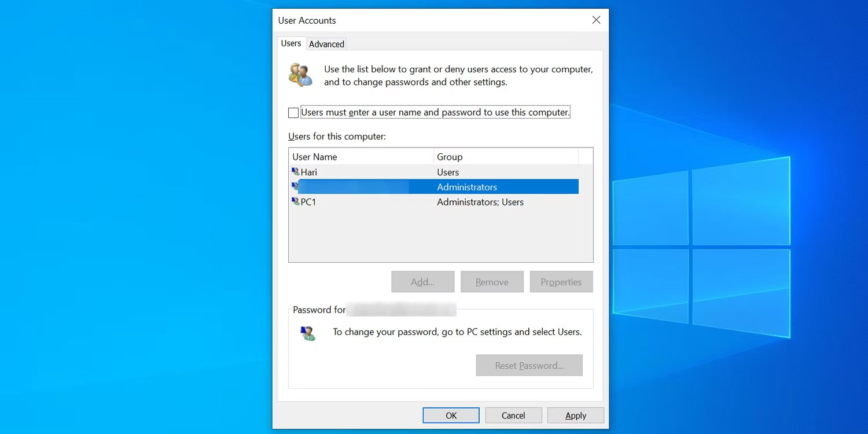Sort the list by User Name column

click(315, 156)
